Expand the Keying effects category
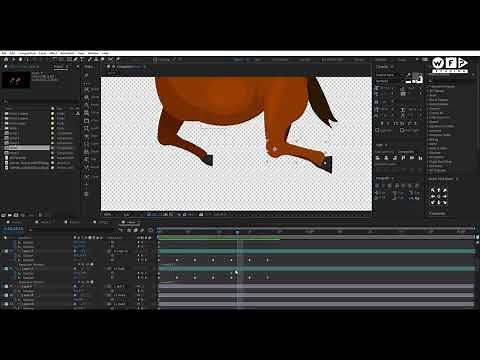The height and width of the screenshot is (360, 480). pyautogui.click(x=433, y=140)
